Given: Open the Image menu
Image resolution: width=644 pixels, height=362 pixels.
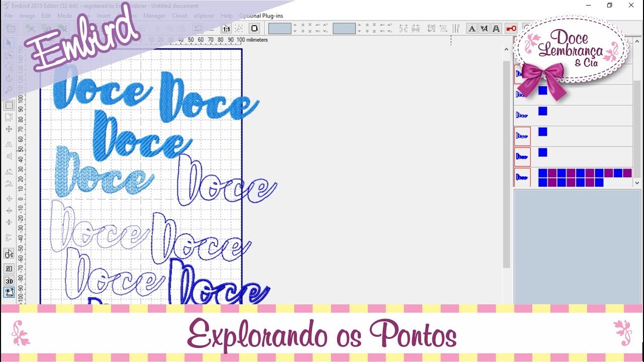Looking at the screenshot, I should [27, 16].
